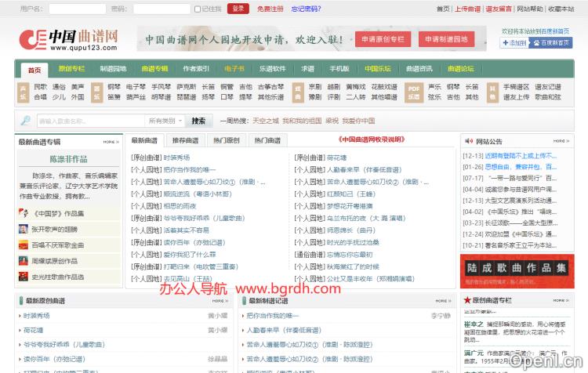Switch to the 推荐曲谱 tab

click(x=185, y=140)
